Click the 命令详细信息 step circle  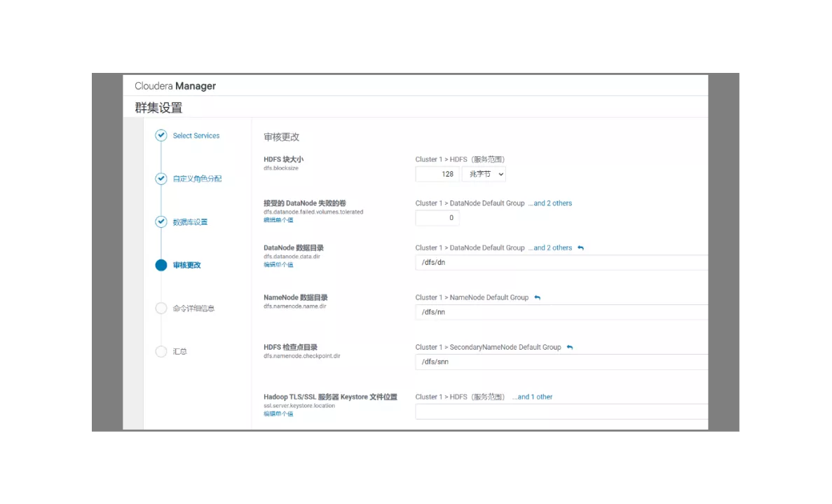pos(161,308)
